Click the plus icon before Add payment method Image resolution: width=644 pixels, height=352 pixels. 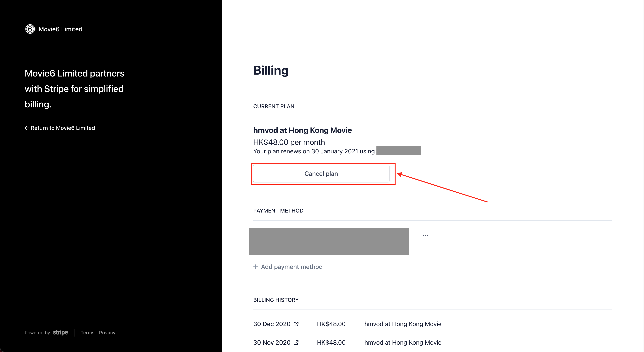coord(256,267)
